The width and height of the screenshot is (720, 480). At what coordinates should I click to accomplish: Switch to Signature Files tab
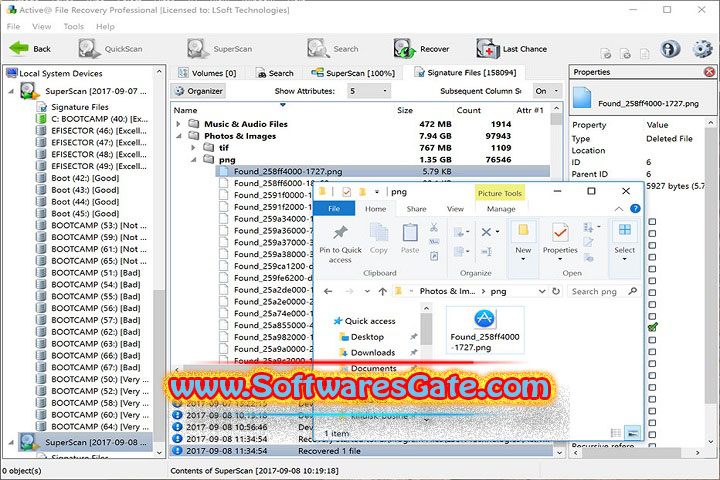[x=465, y=73]
